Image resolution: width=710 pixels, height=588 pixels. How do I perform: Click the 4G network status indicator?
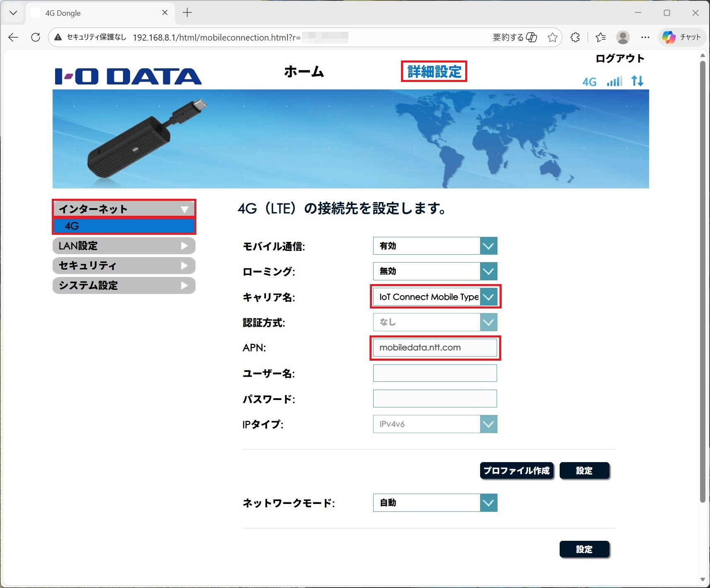[x=589, y=82]
